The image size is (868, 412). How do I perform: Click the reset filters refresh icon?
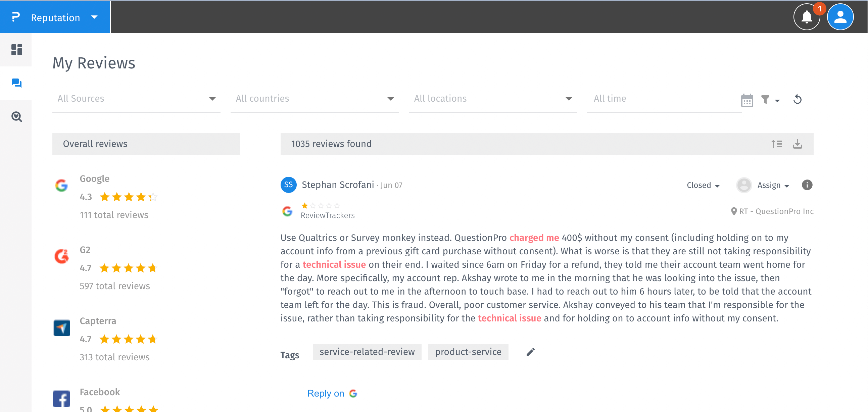tap(797, 99)
